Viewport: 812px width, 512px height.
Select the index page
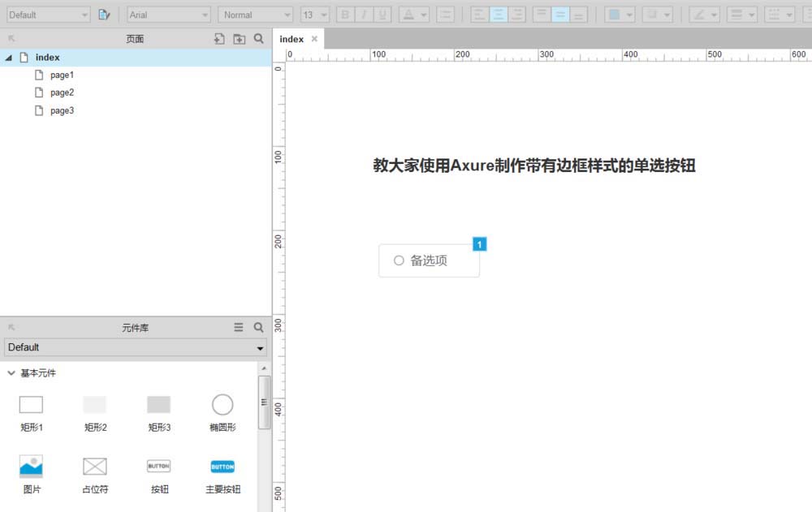(136, 58)
